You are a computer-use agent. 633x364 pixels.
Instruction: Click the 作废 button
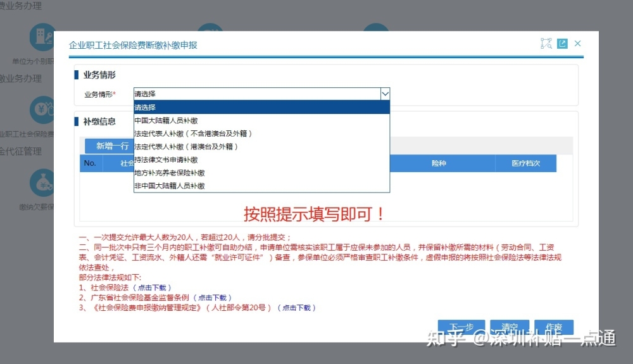tap(554, 327)
